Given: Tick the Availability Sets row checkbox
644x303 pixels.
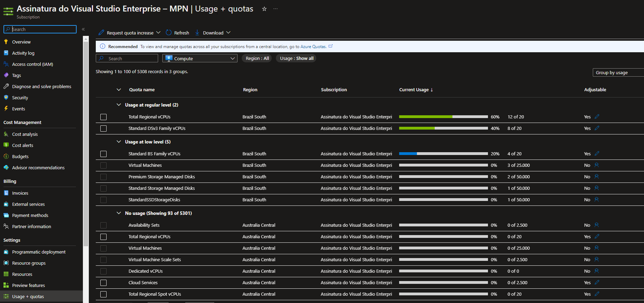Looking at the screenshot, I should pyautogui.click(x=103, y=225).
